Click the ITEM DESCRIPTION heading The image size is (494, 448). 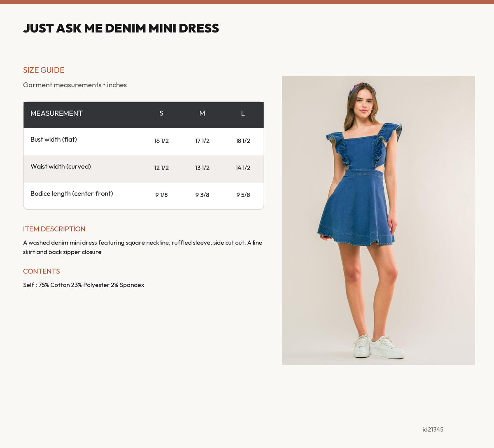[54, 229]
